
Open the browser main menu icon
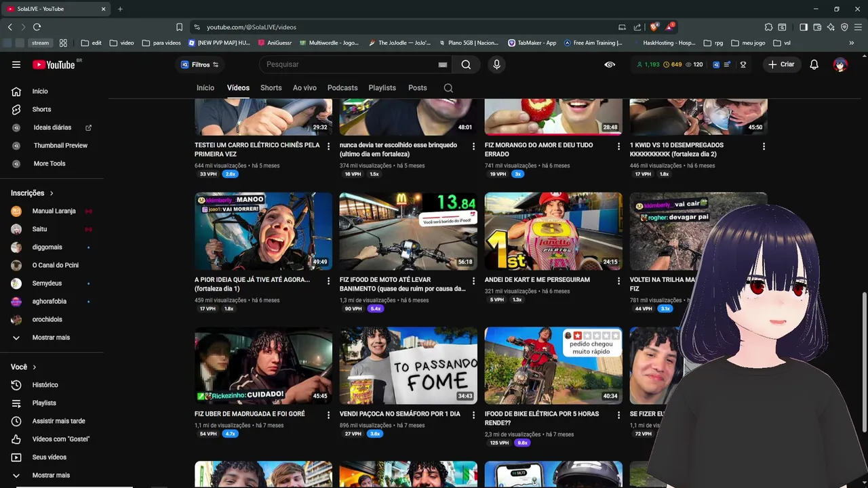click(858, 27)
